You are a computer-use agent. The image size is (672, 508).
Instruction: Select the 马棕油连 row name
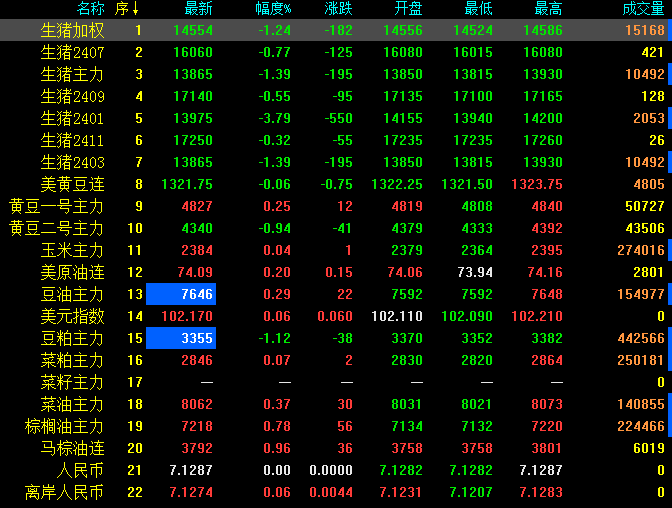[72, 448]
